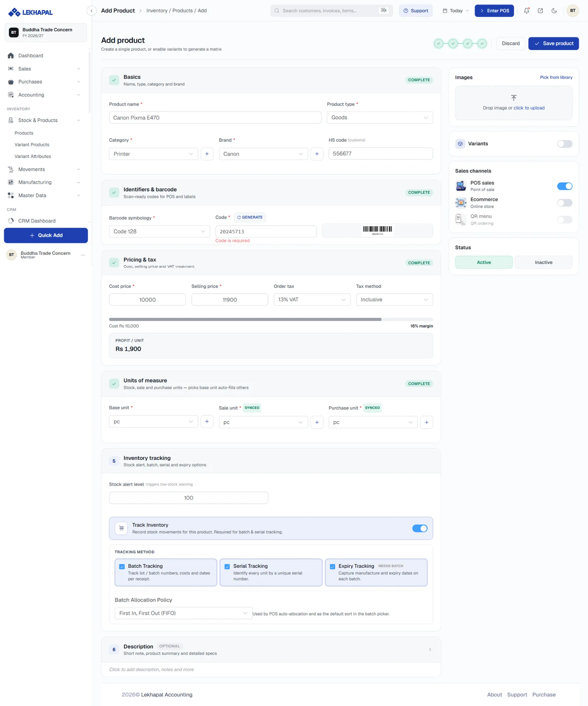Click Generate barcode code button
The width and height of the screenshot is (588, 706).
pyautogui.click(x=250, y=217)
